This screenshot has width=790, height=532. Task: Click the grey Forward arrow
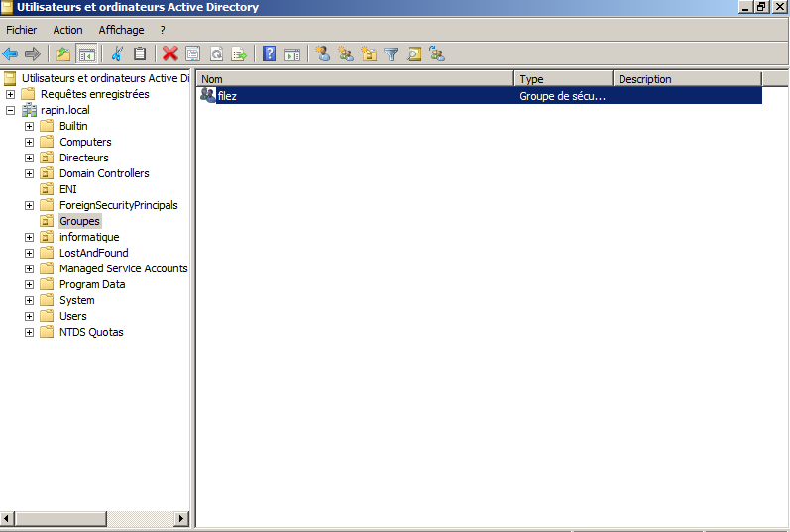[x=33, y=53]
